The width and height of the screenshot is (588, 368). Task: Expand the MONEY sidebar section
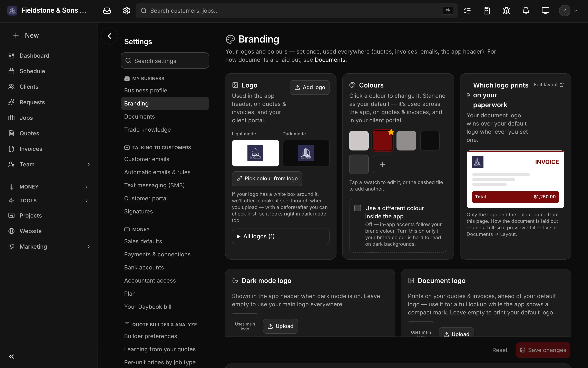pos(49,187)
